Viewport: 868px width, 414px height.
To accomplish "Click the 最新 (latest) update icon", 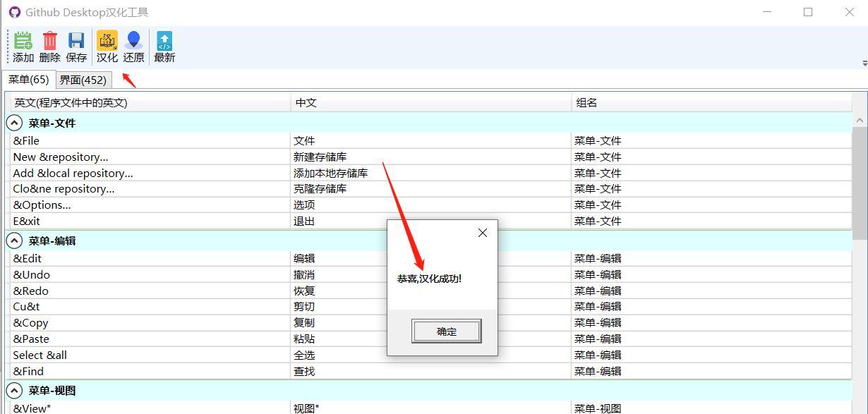I will pyautogui.click(x=164, y=47).
